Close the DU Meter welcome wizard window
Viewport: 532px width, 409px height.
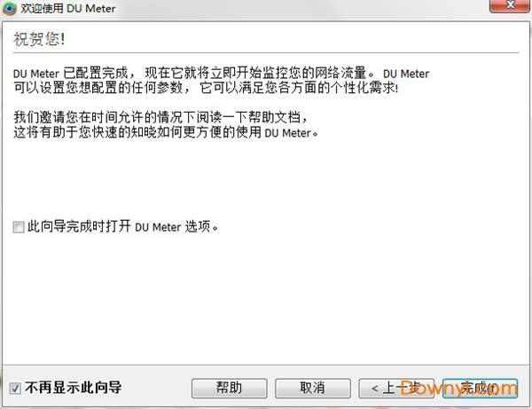coord(510,5)
